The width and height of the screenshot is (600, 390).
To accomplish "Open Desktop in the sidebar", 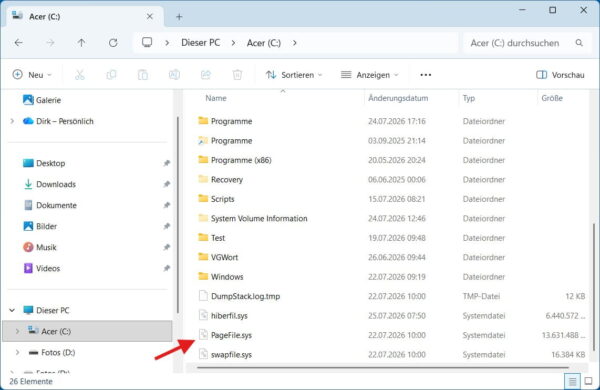I will tap(51, 163).
